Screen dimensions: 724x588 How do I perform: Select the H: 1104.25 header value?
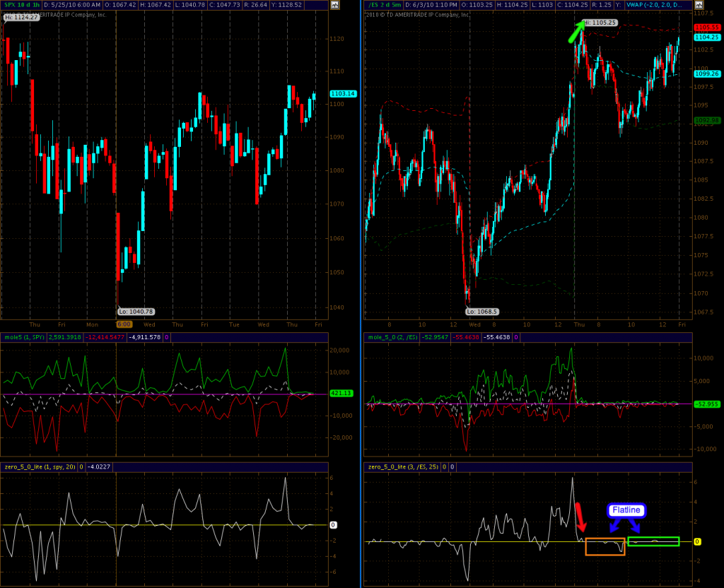click(x=512, y=5)
